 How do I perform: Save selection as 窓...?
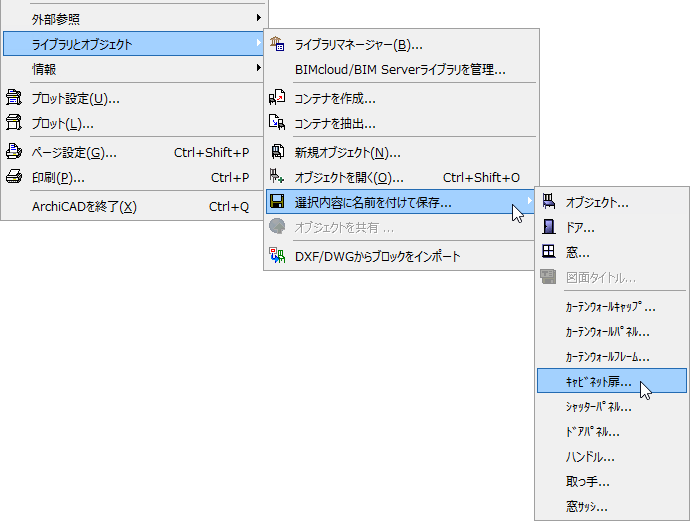(612, 252)
